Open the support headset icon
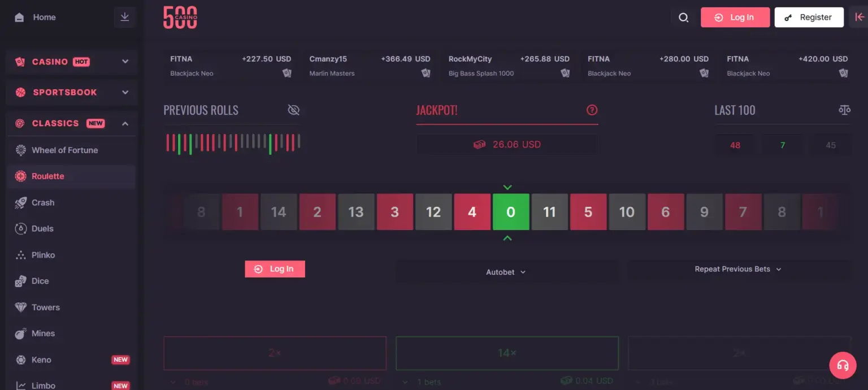 843,365
